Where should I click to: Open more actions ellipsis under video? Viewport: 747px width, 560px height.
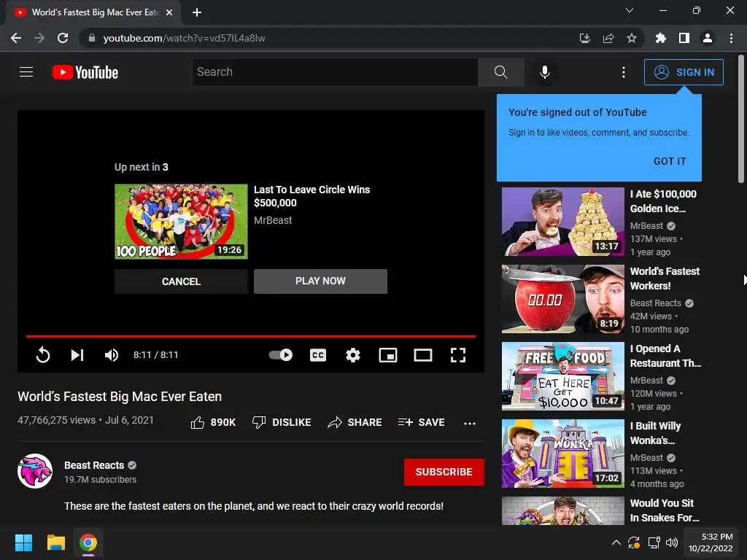point(470,424)
